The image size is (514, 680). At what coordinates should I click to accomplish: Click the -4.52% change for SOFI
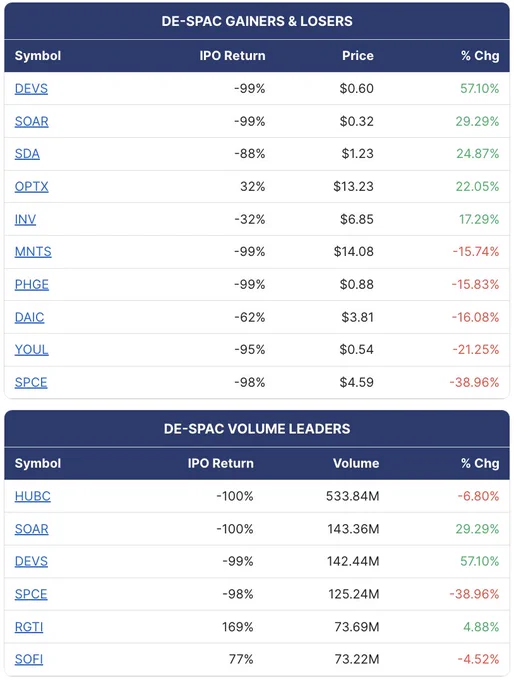478,660
